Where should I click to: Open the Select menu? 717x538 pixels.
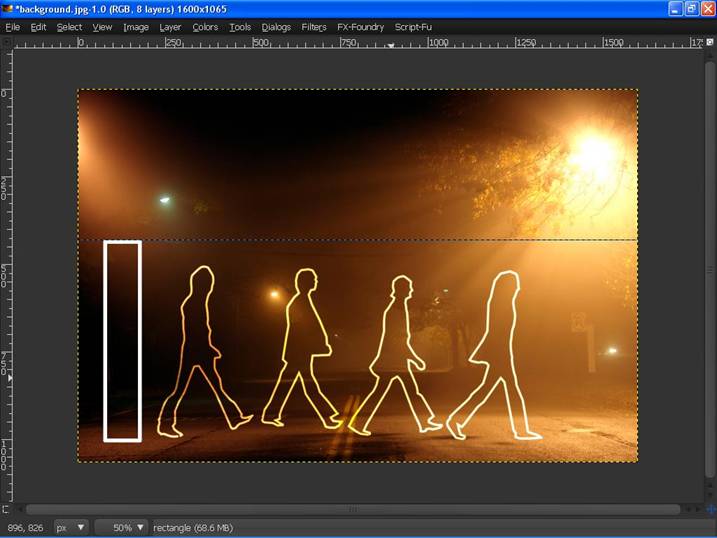coord(69,27)
